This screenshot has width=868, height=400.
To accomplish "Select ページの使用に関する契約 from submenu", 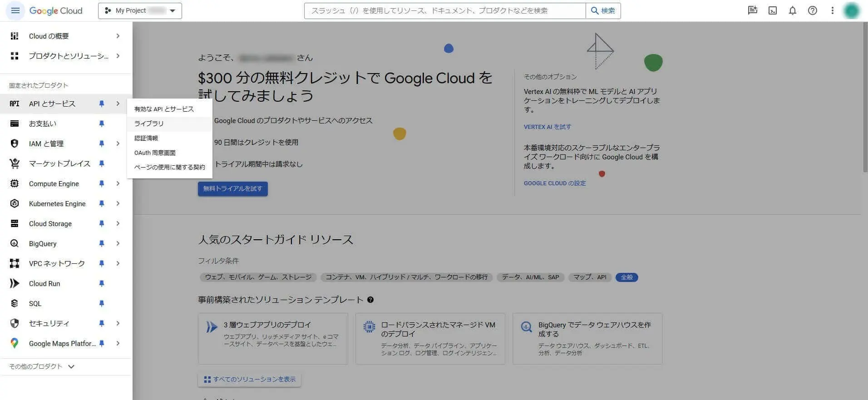I will 170,167.
